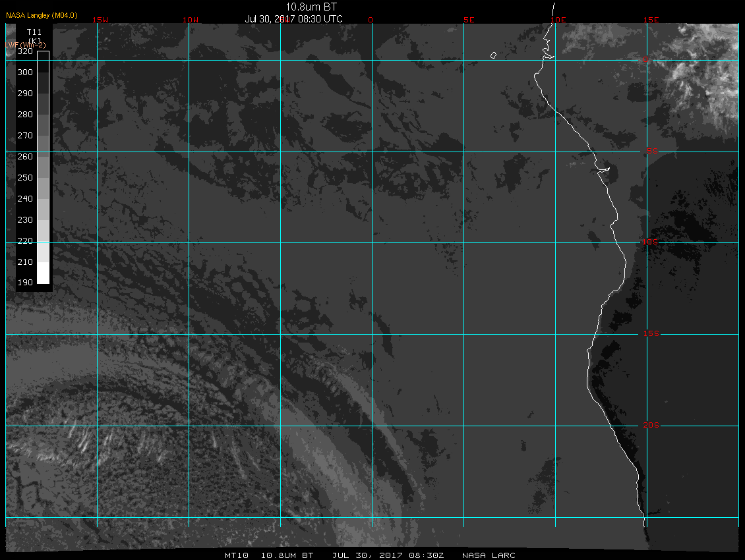This screenshot has width=745, height=560.
Task: Click the small island outline near the equator
Action: click(x=493, y=55)
